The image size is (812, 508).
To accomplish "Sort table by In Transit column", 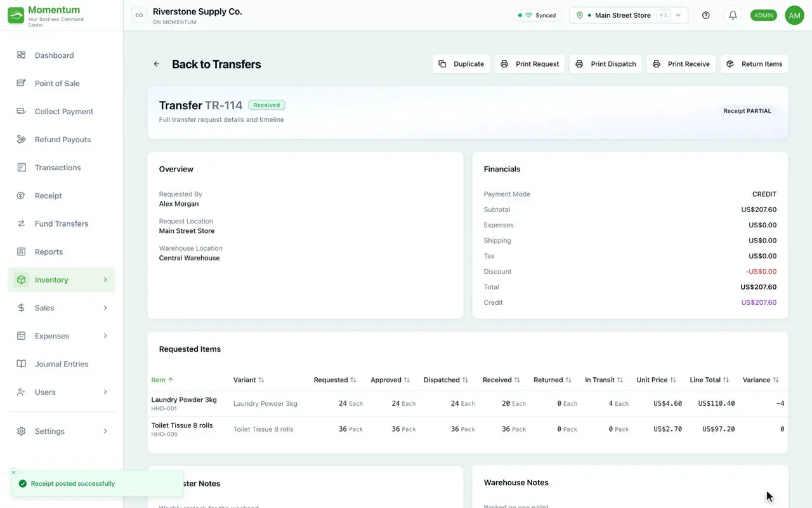I will pyautogui.click(x=604, y=380).
